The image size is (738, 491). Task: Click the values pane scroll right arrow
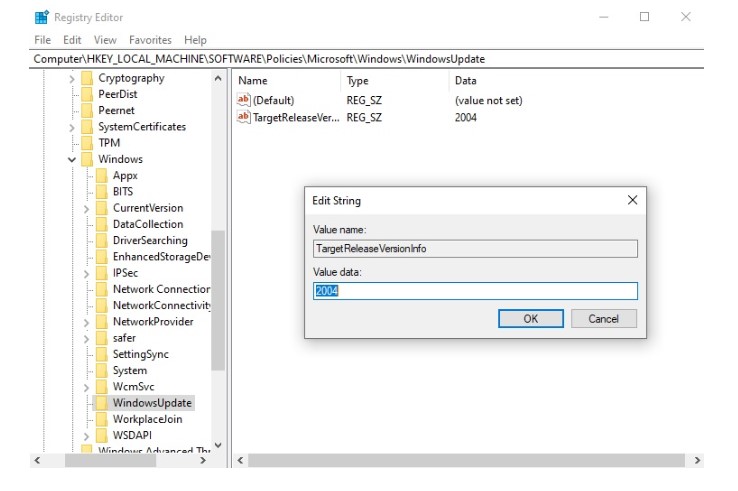[697, 460]
